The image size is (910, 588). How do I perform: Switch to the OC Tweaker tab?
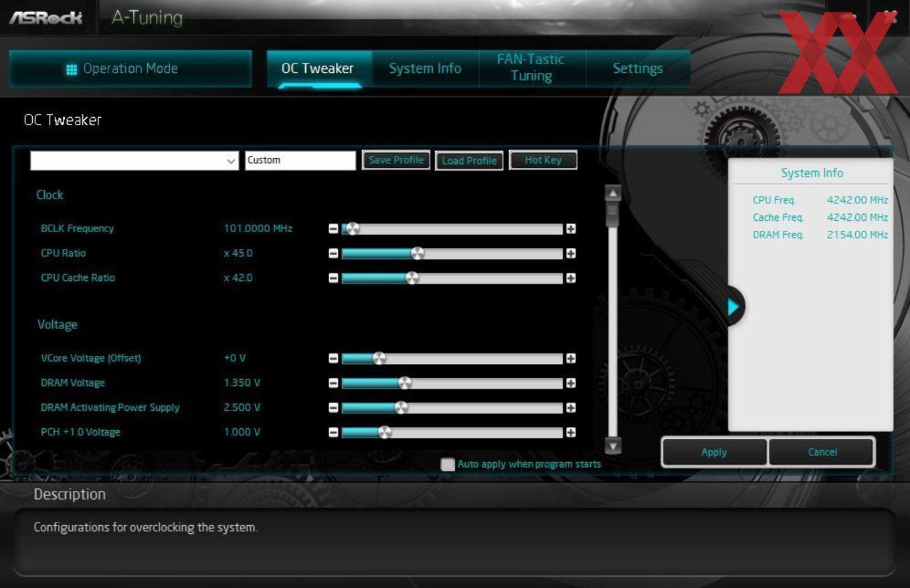(x=318, y=68)
